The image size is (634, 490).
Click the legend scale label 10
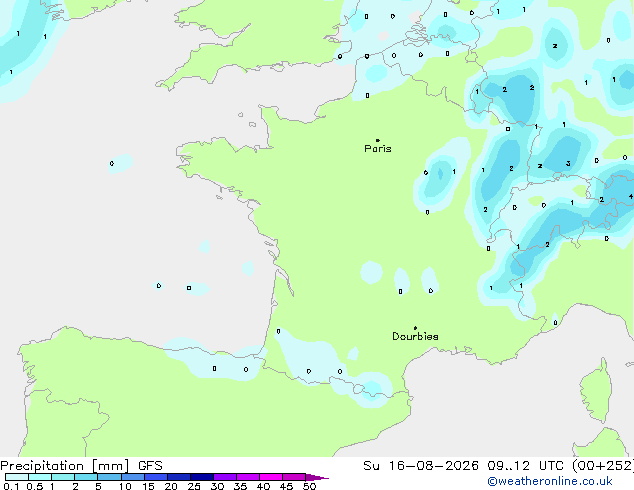tap(125, 486)
